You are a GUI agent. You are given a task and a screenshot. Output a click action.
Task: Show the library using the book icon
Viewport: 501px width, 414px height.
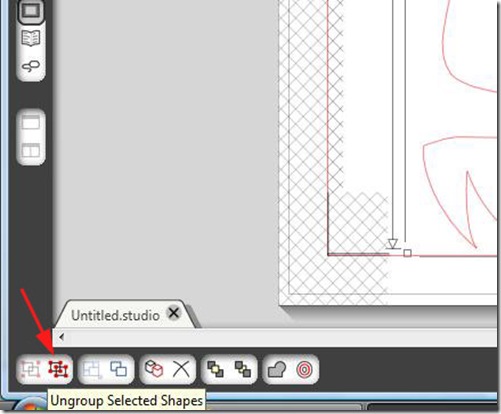tap(31, 38)
